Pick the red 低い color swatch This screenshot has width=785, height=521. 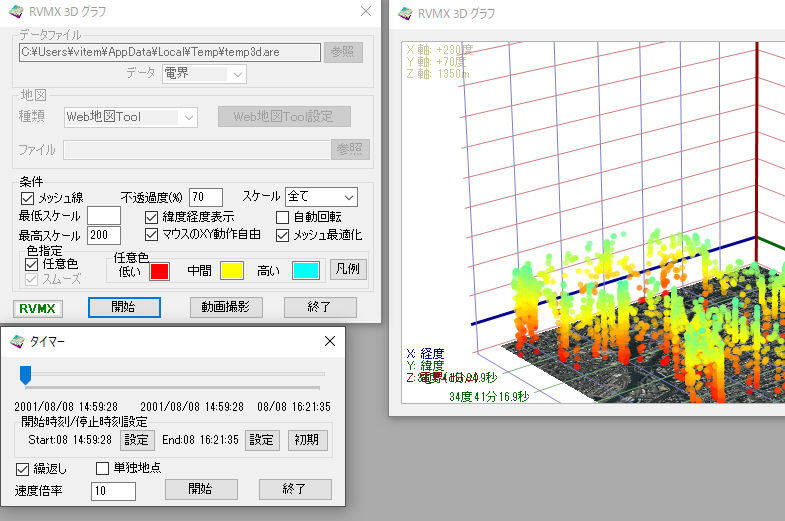pyautogui.click(x=160, y=270)
